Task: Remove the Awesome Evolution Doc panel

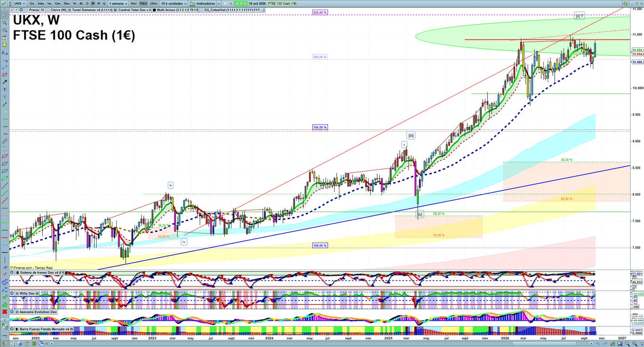Action: tap(12, 312)
